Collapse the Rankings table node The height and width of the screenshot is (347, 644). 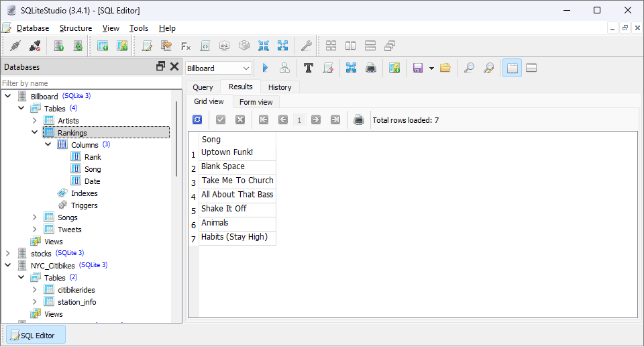[34, 132]
